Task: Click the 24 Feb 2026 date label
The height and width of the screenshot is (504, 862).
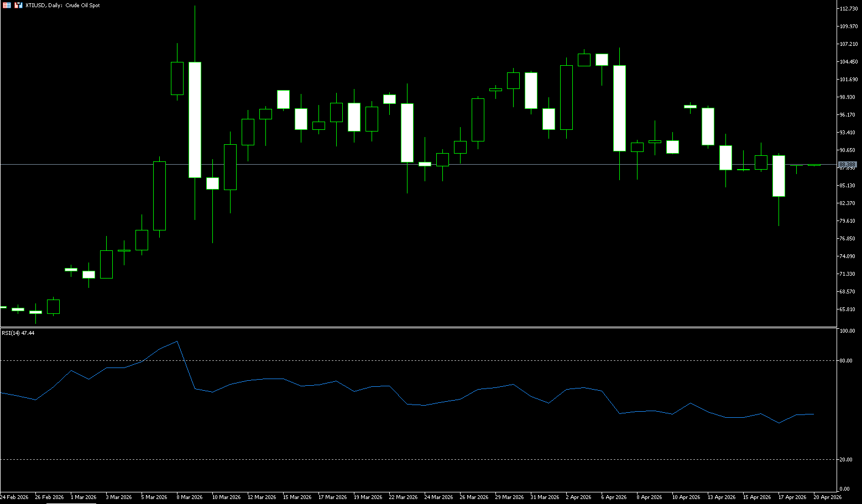Action: (x=14, y=497)
